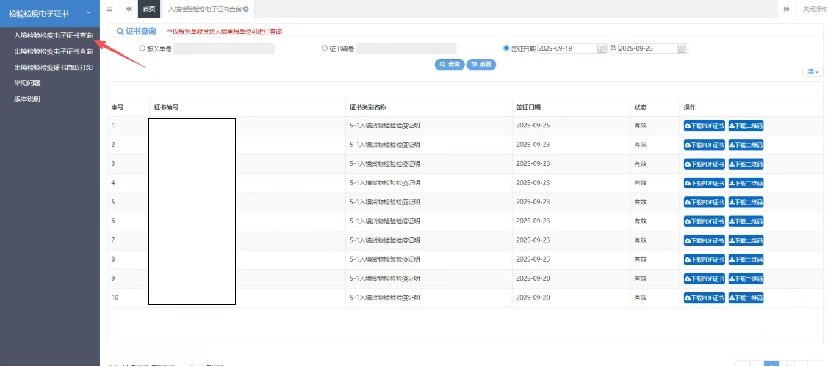Click the 证书查询 heading with magnifier icon
Image resolution: width=829 pixels, height=367 pixels.
pos(136,31)
